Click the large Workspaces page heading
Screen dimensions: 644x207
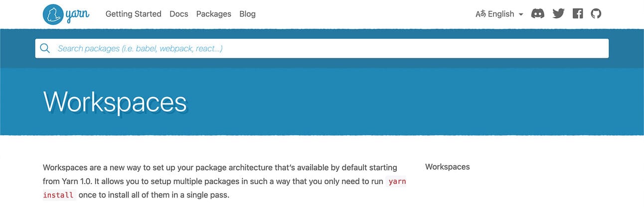(x=115, y=103)
